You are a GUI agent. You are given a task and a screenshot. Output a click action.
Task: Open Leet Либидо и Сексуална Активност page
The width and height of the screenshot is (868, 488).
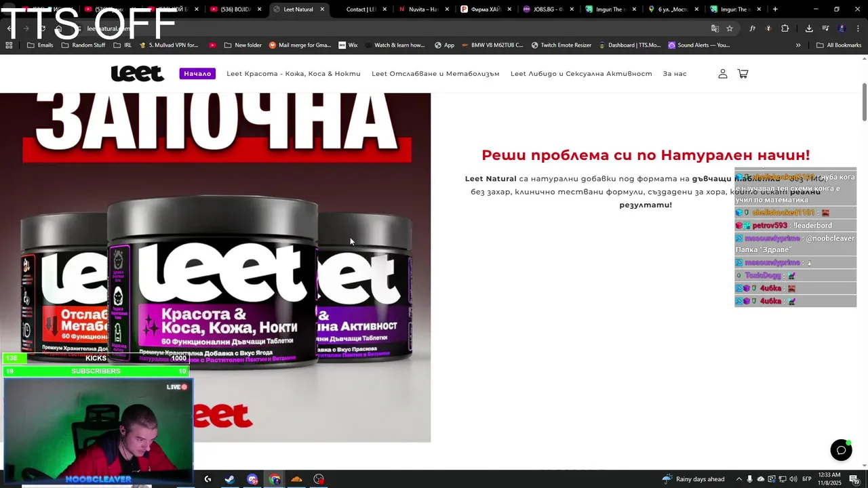tap(581, 73)
